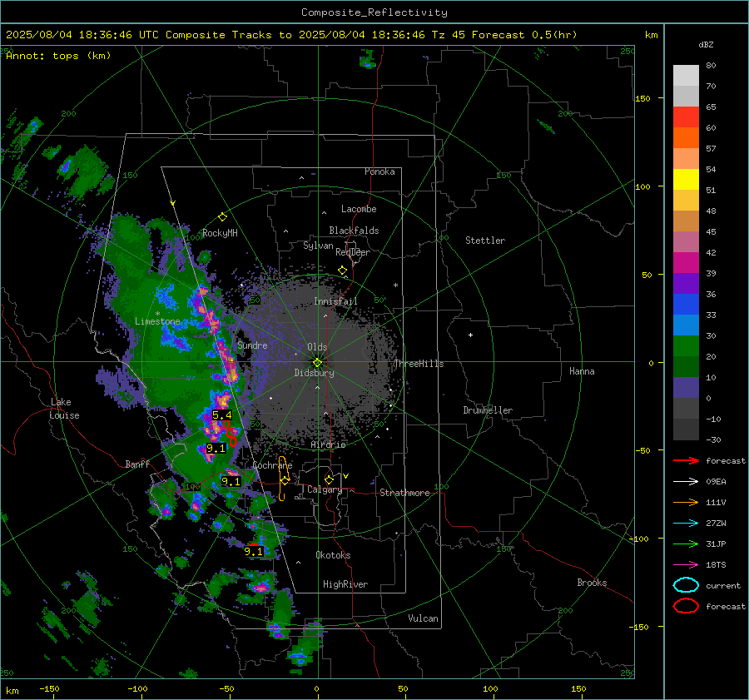Click the dBZ legend heading

pyautogui.click(x=706, y=45)
